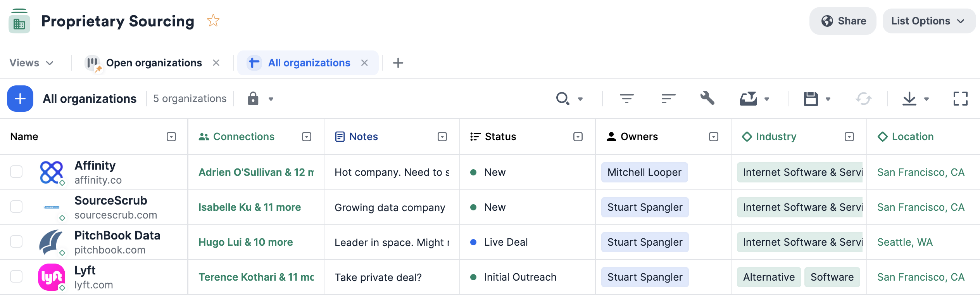This screenshot has height=295, width=980.
Task: Click the save floppy disk icon
Action: click(811, 99)
